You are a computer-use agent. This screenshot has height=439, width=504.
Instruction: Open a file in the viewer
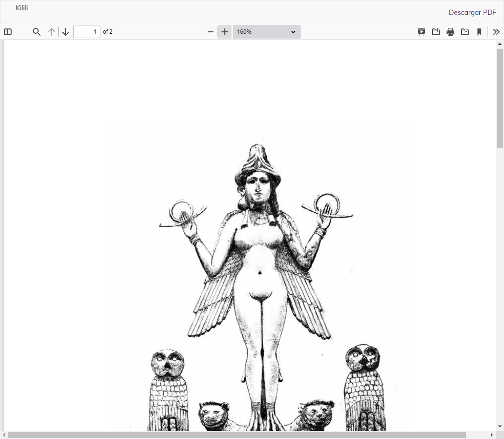click(436, 32)
